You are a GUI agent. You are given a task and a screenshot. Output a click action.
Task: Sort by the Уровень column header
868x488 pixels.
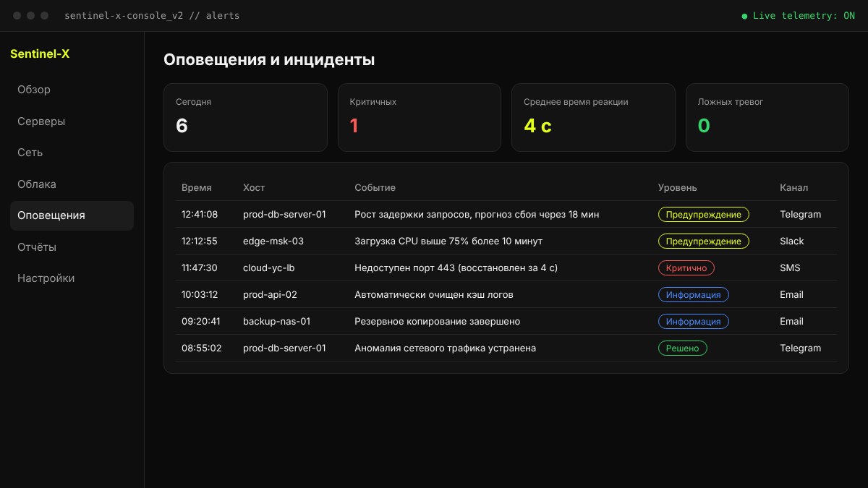[x=678, y=188]
